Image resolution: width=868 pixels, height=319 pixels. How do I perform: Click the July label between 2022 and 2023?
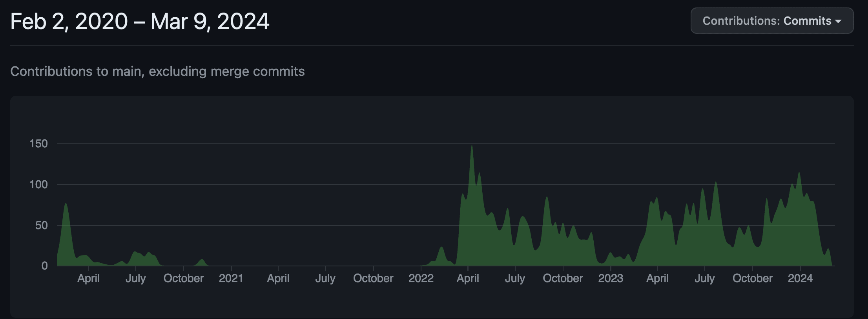[x=515, y=279]
